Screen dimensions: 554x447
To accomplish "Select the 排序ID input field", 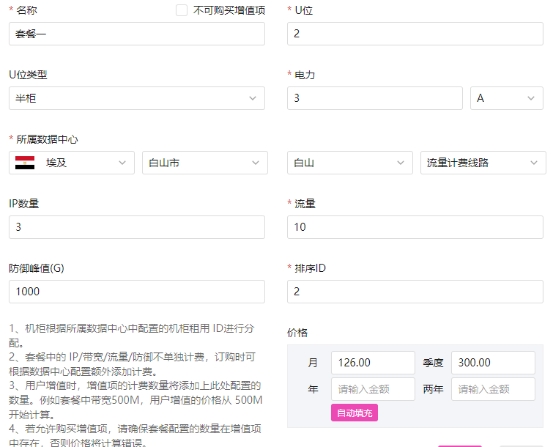I will 415,292.
